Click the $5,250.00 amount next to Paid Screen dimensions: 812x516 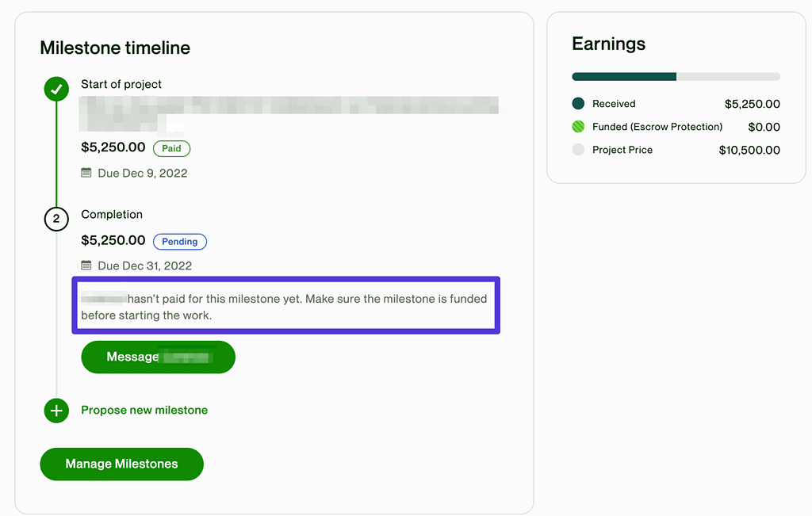(x=113, y=147)
